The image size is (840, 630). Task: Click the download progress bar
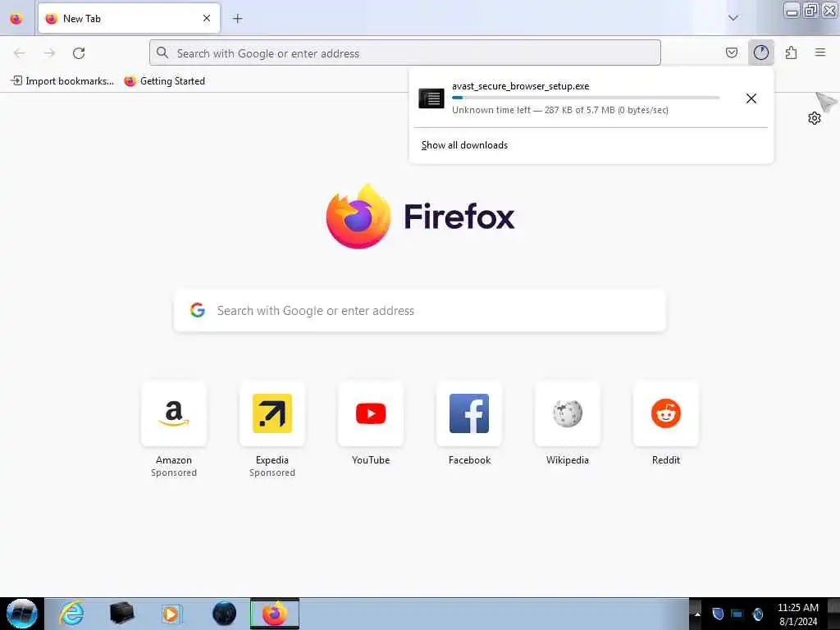tap(586, 98)
